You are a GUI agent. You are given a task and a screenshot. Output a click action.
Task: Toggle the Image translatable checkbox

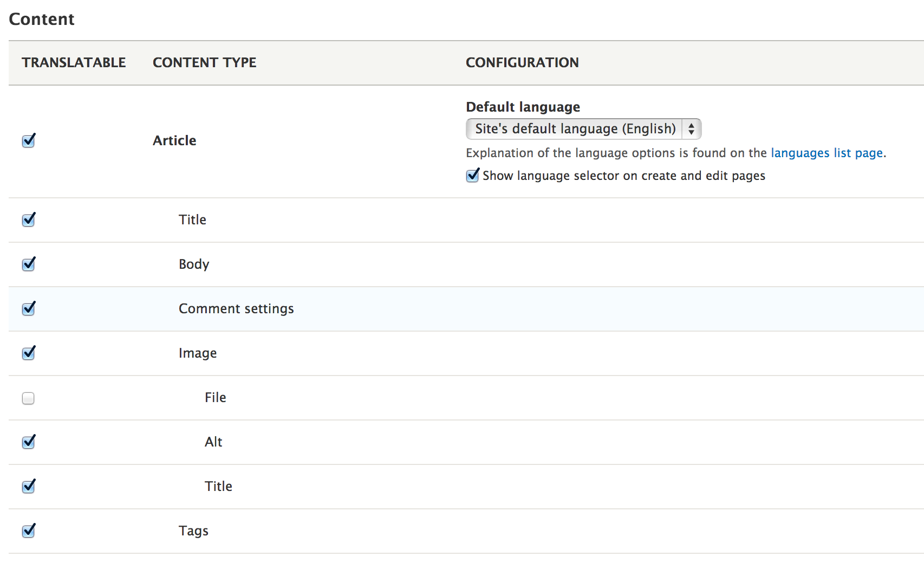tap(28, 353)
